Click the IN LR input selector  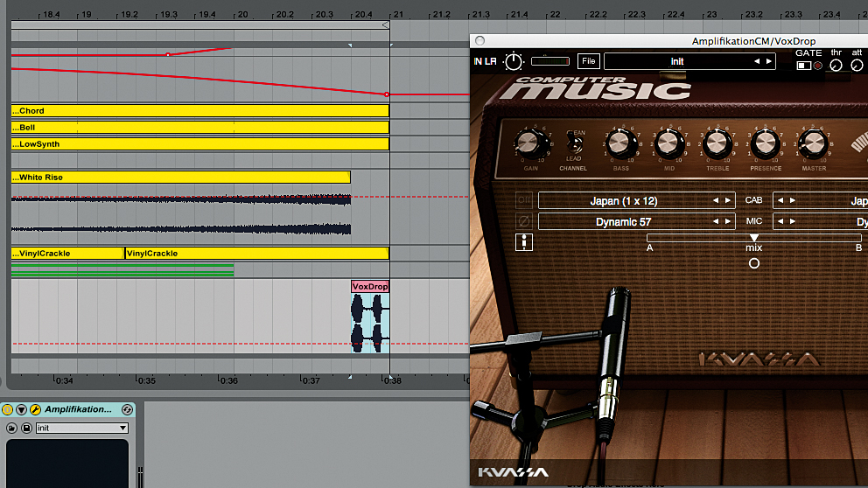click(x=485, y=61)
